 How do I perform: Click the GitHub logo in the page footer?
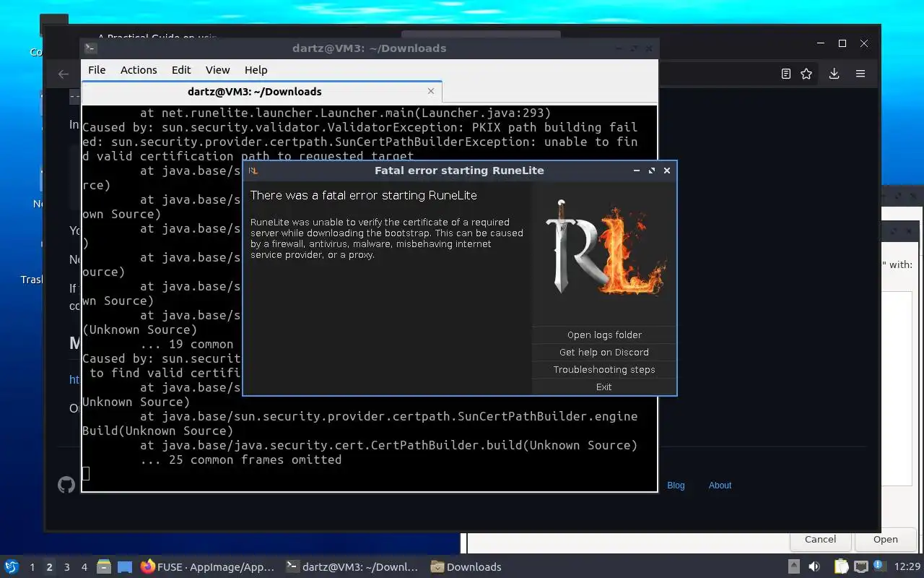click(66, 485)
